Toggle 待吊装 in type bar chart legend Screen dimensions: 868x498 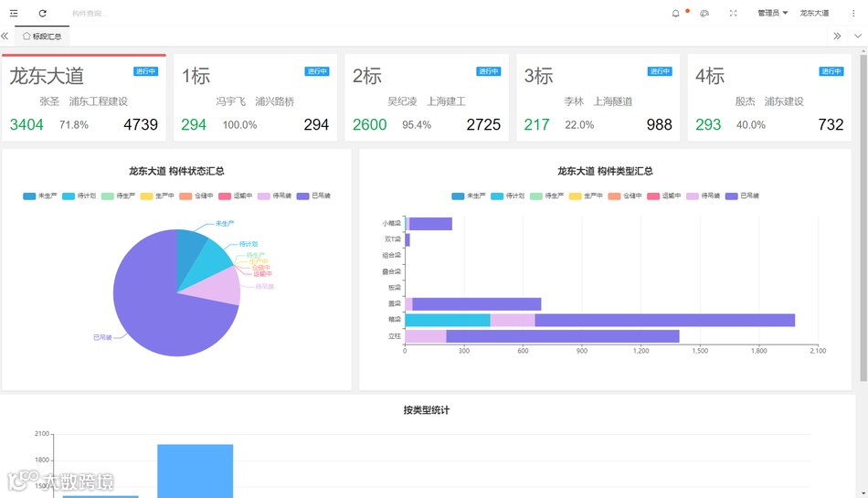tap(703, 196)
